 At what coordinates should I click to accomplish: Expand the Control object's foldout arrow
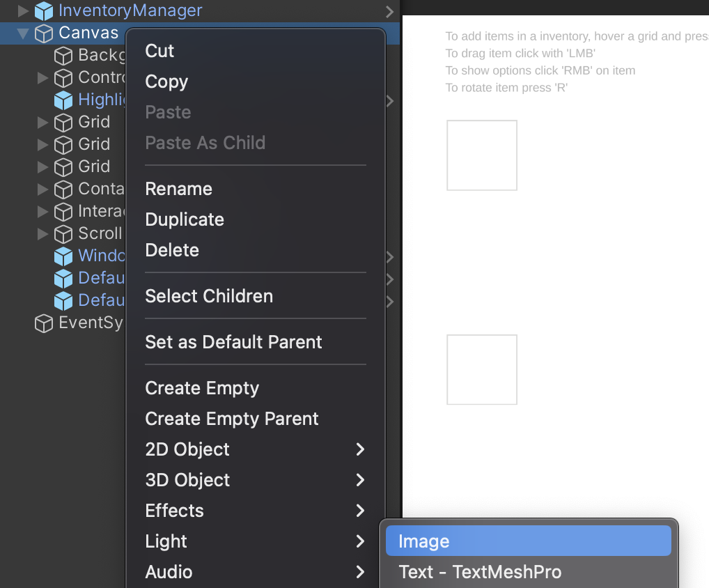(42, 78)
